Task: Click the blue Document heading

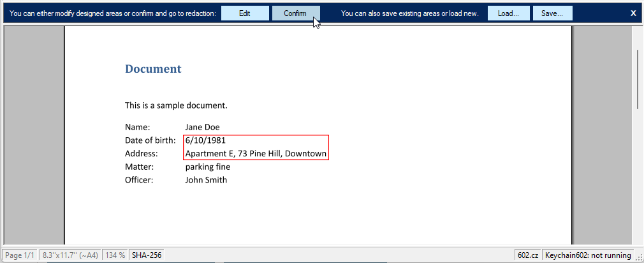Action: [153, 69]
